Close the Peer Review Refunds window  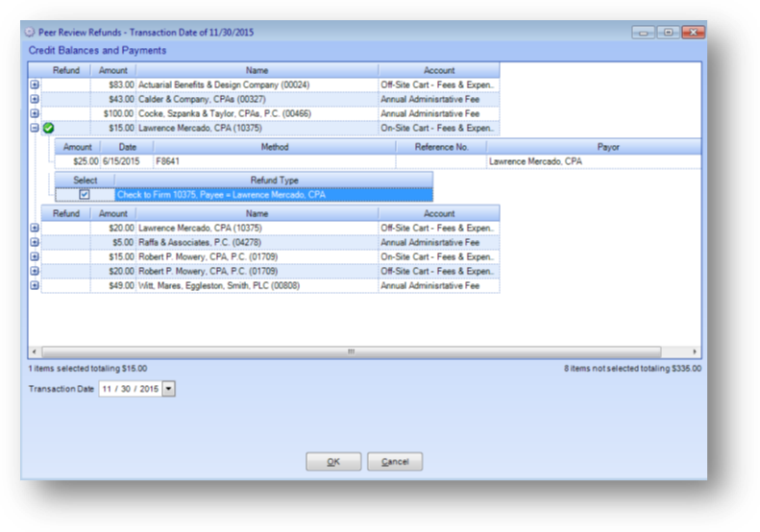tap(694, 33)
